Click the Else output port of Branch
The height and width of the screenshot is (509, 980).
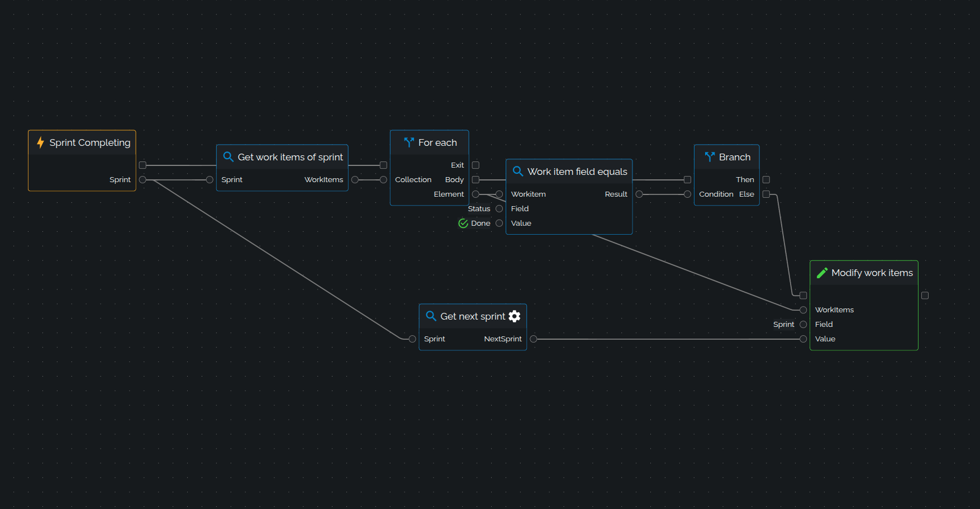[766, 194]
